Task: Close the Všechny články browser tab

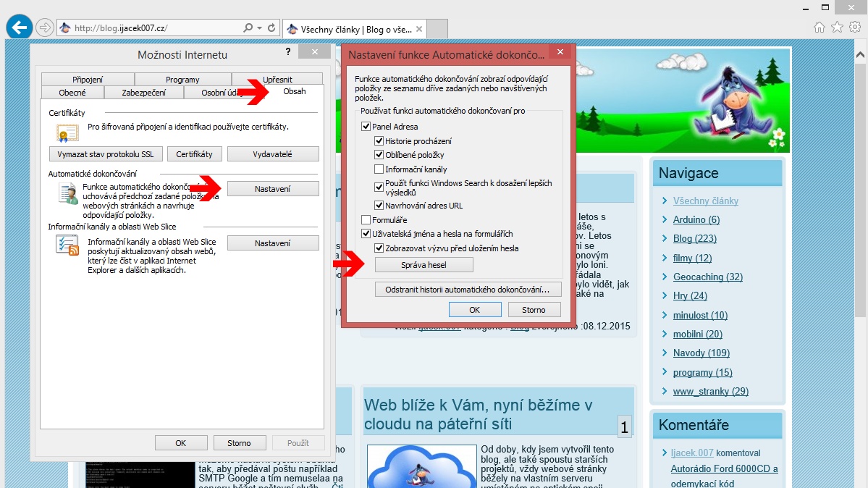Action: coord(419,30)
